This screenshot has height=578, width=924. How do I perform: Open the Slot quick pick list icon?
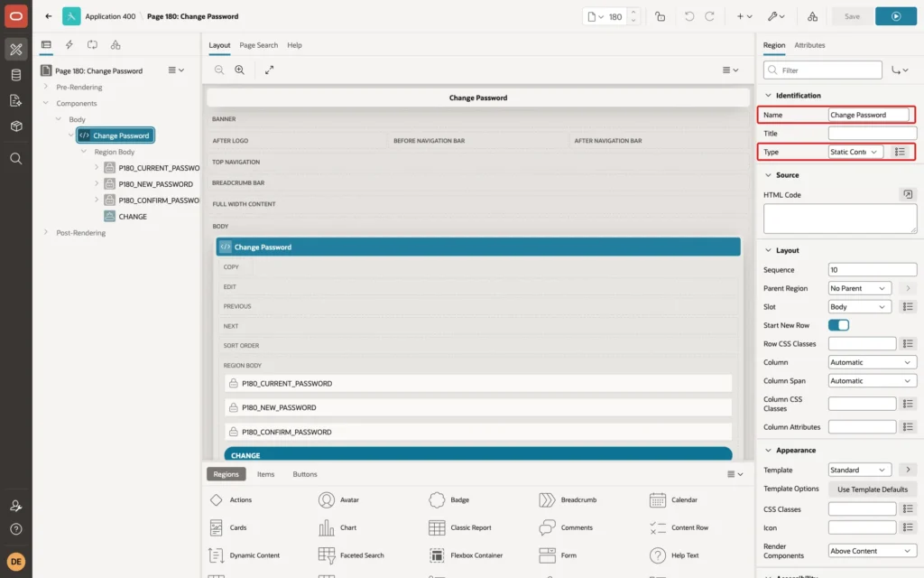click(x=908, y=307)
